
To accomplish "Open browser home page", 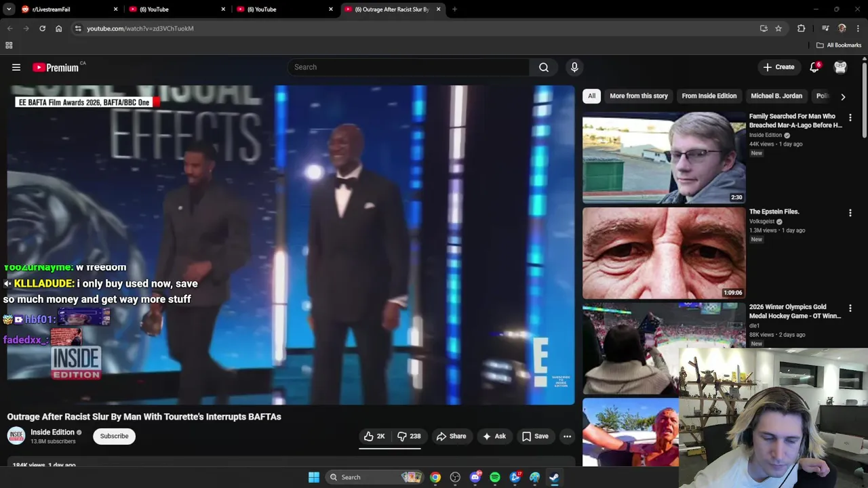I will click(x=58, y=28).
